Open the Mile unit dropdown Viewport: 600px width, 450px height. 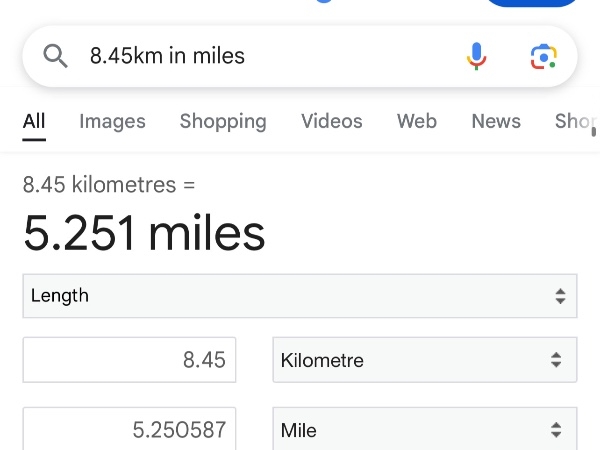click(x=425, y=430)
